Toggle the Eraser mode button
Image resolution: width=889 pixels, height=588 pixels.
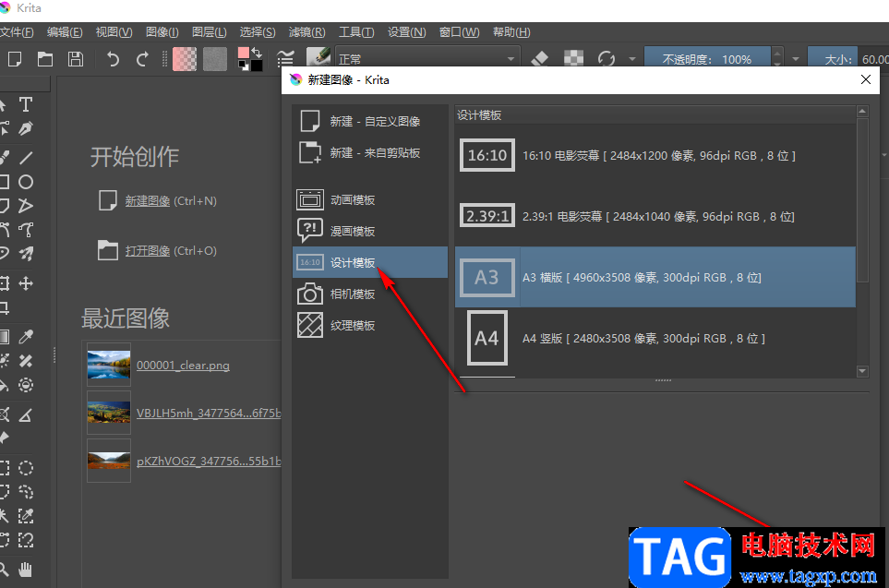[x=540, y=58]
